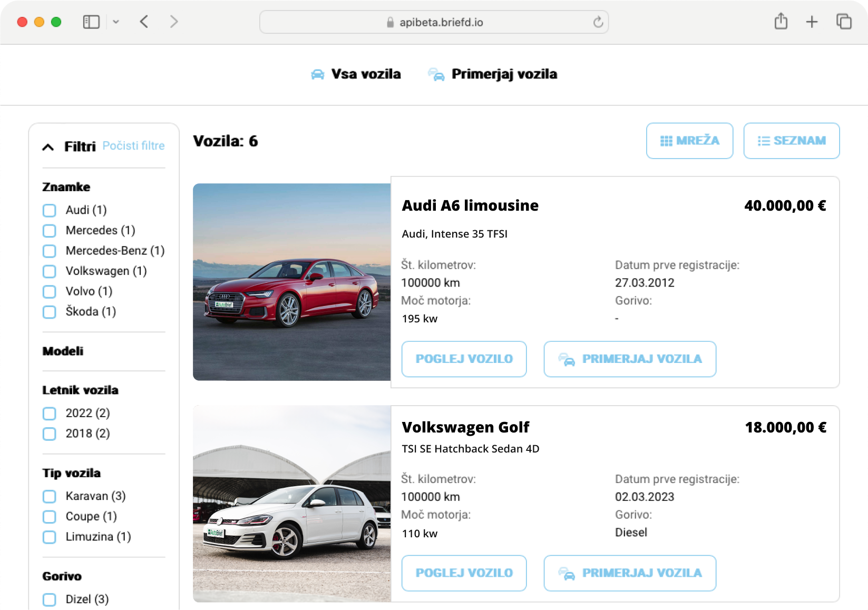Check the Mercedes-Benz (1) brand filter

[50, 251]
